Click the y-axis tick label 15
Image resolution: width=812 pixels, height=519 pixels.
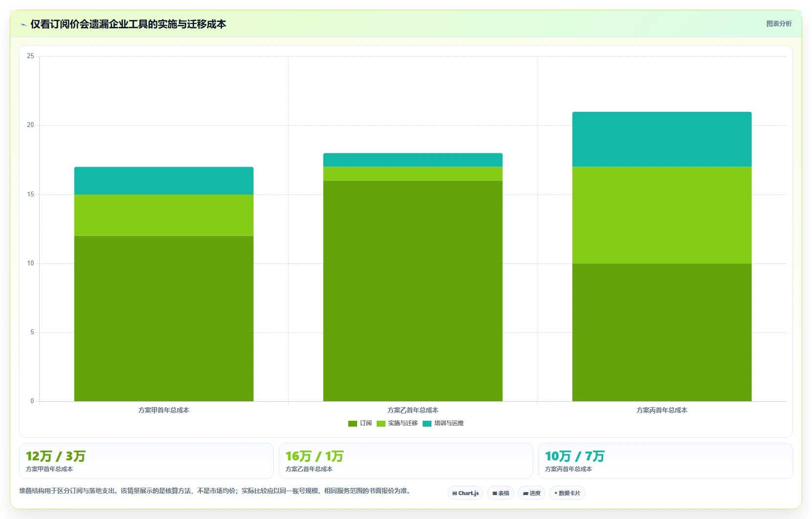[x=30, y=195]
